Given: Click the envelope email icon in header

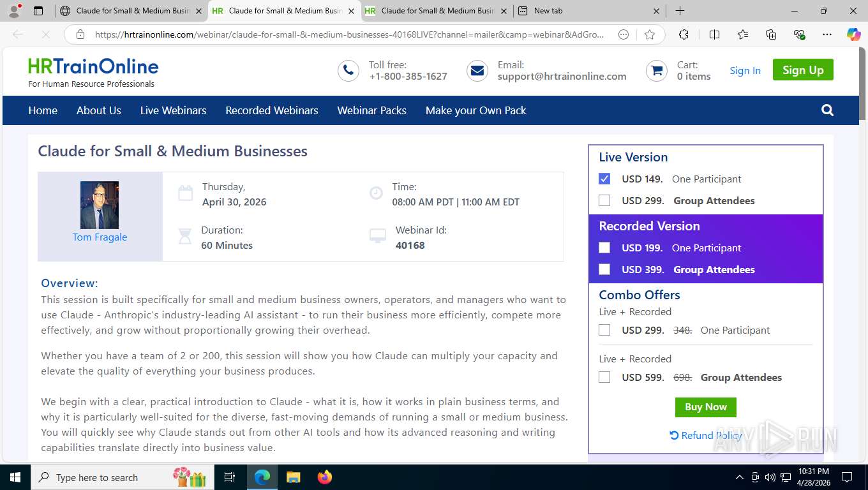Looking at the screenshot, I should point(477,71).
